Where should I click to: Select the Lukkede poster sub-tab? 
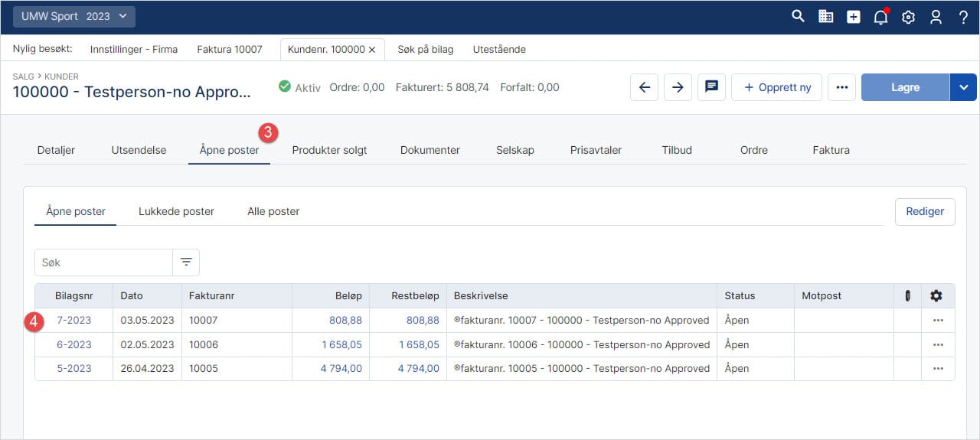pyautogui.click(x=176, y=211)
